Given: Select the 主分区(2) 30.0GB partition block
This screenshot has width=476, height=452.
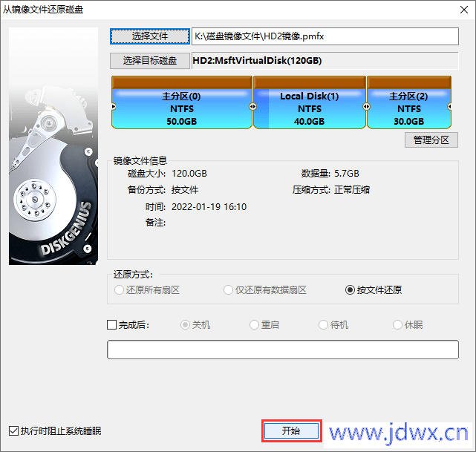Looking at the screenshot, I should 409,102.
